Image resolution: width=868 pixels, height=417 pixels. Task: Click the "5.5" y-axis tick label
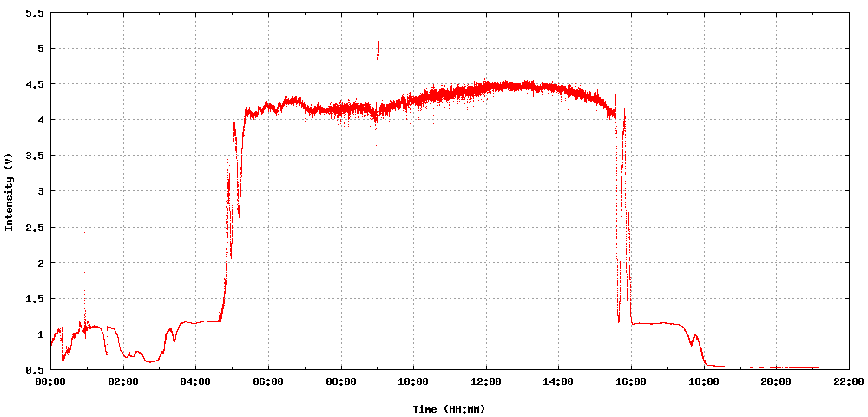pyautogui.click(x=35, y=13)
